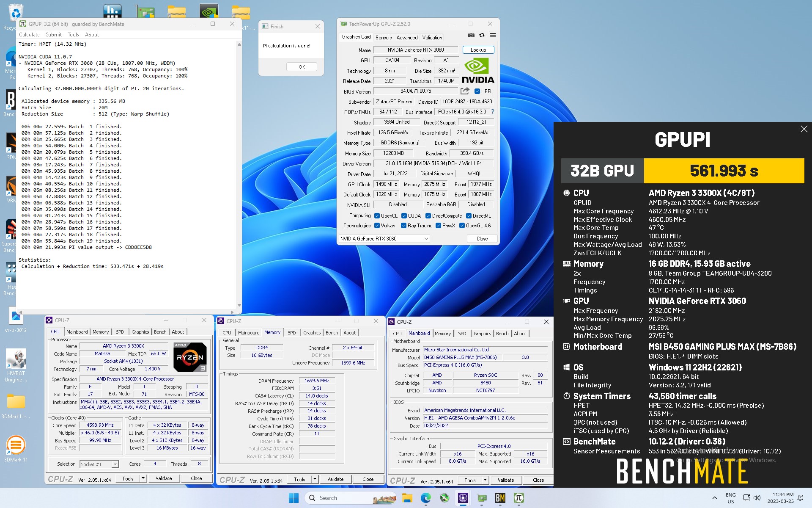This screenshot has height=508, width=812.
Task: Select the blue bar-chart desktop icon
Action: tap(112, 12)
